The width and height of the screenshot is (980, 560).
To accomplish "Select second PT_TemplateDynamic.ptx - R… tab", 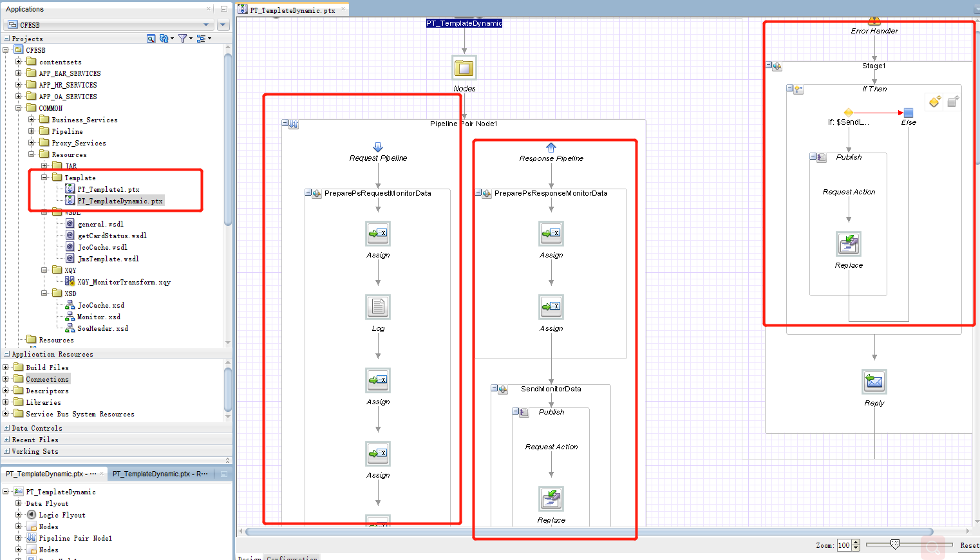I will point(160,474).
